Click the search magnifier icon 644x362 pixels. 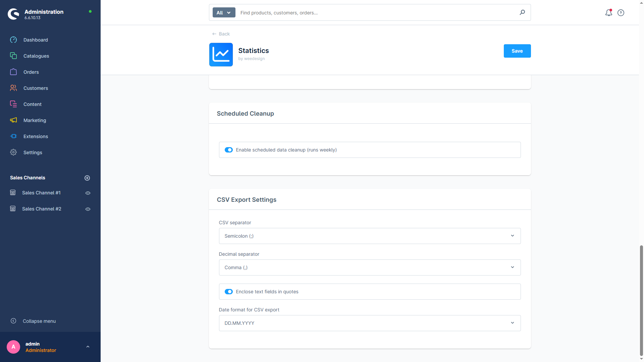tap(522, 12)
